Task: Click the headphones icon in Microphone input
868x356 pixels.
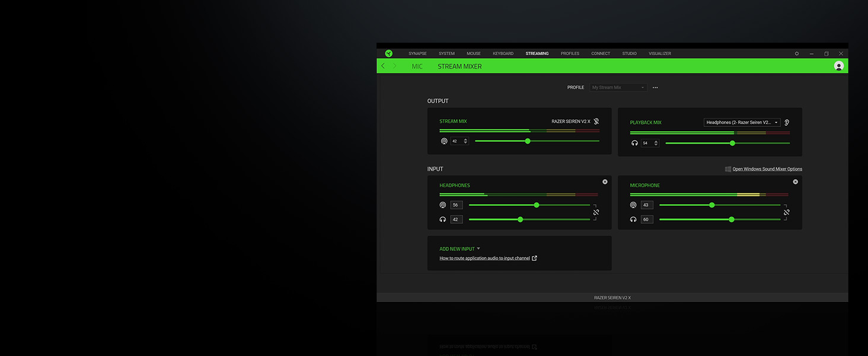Action: point(633,220)
